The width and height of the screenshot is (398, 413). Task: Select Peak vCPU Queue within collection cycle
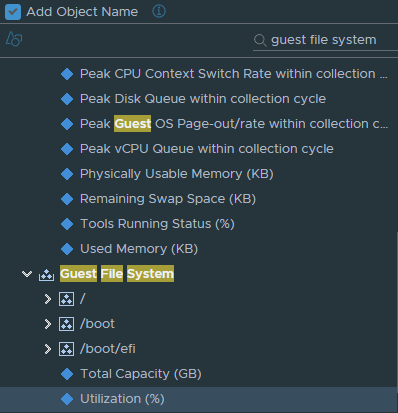tap(207, 149)
